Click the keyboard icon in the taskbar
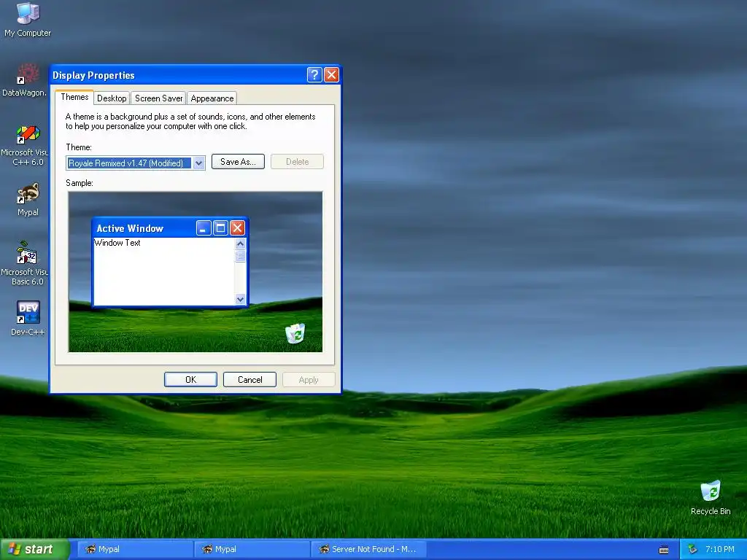This screenshot has width=747, height=560. (664, 550)
